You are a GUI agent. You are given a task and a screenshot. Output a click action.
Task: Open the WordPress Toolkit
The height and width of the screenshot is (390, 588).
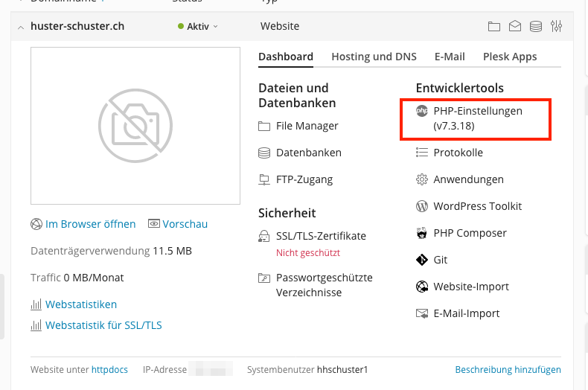477,206
